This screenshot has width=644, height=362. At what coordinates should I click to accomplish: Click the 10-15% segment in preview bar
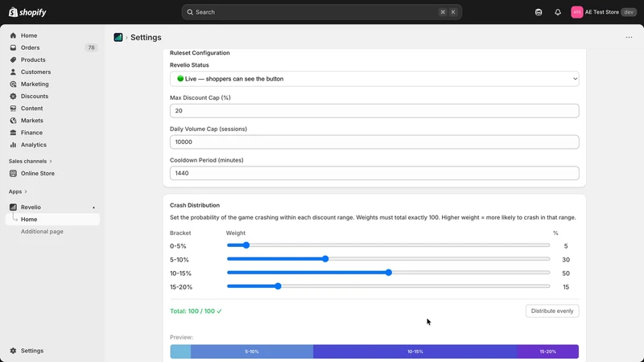pyautogui.click(x=415, y=352)
